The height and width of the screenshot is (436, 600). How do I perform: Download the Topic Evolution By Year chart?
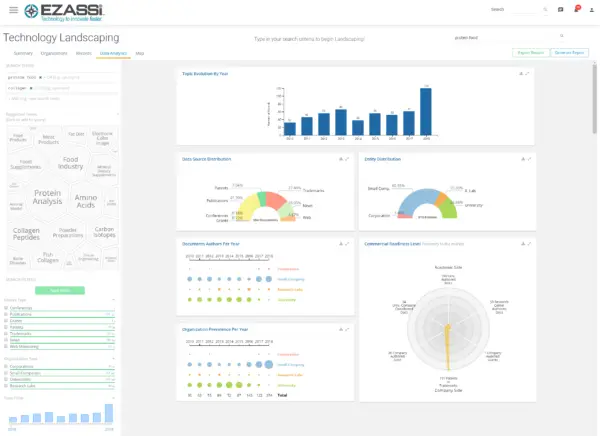(x=521, y=73)
